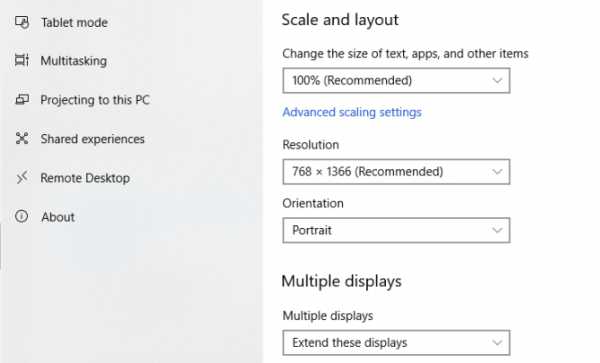Image resolution: width=600 pixels, height=363 pixels.
Task: Click the Tablet mode icon
Action: [22, 22]
